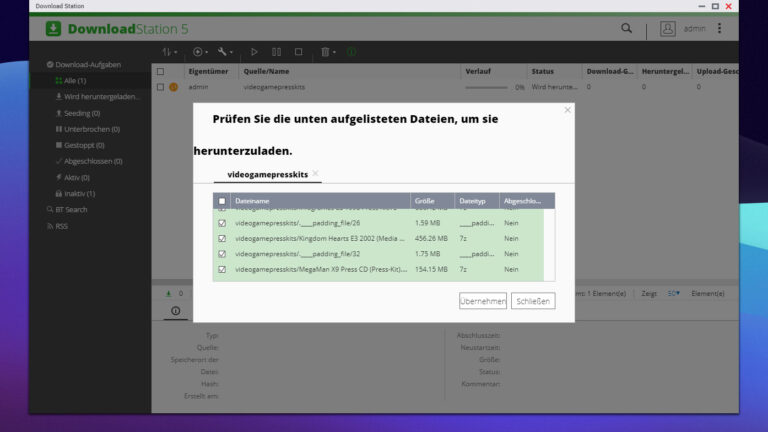Click the stop task toolbar icon
Screen dimensions: 768x432
point(298,52)
